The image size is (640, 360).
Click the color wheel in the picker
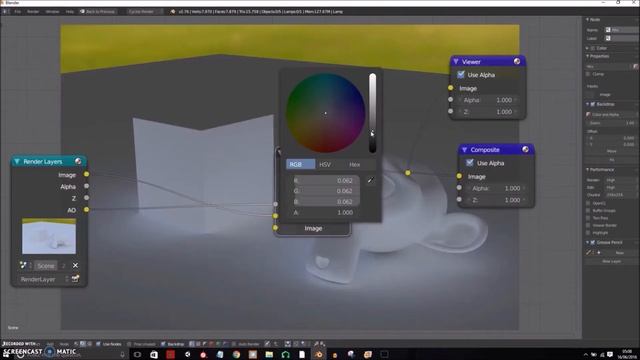point(325,113)
